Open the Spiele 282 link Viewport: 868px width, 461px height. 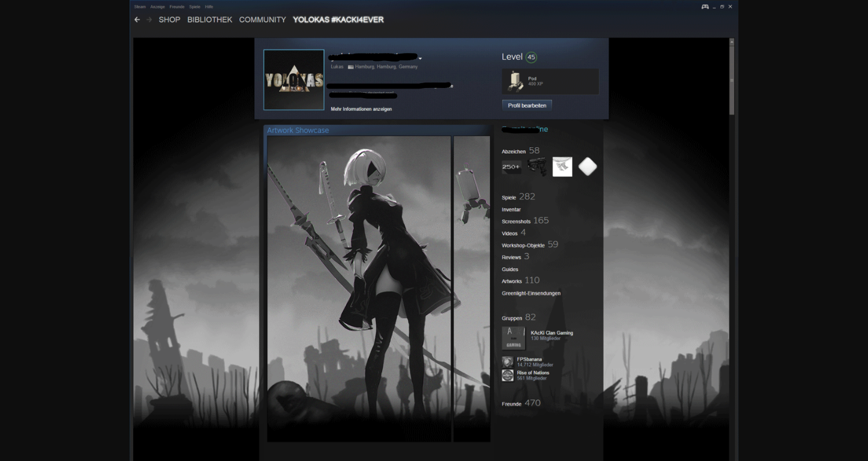click(x=518, y=197)
